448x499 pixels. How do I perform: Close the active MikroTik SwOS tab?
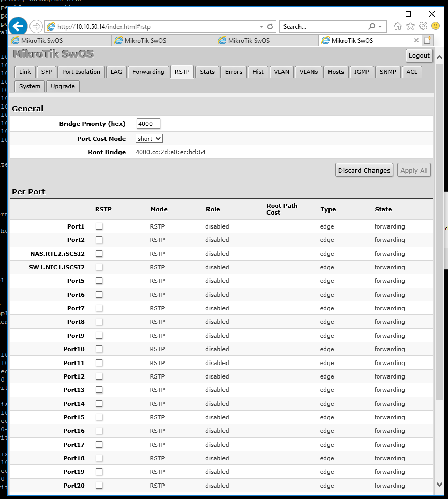(416, 40)
